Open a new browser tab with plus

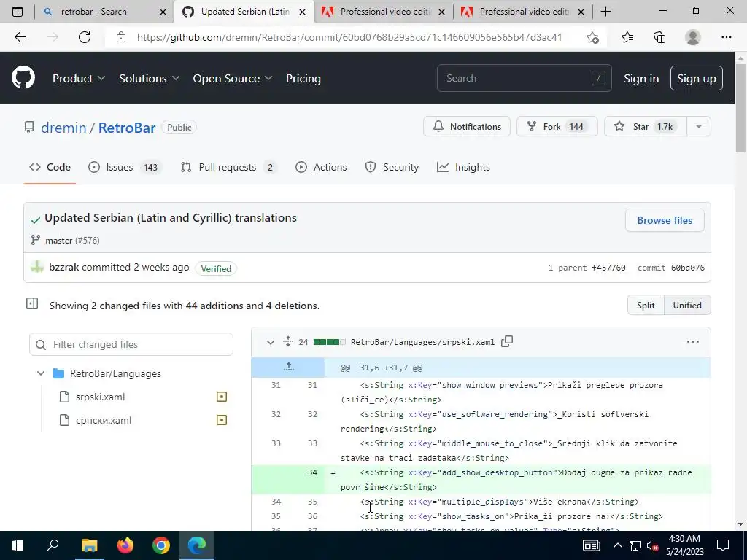tap(605, 12)
